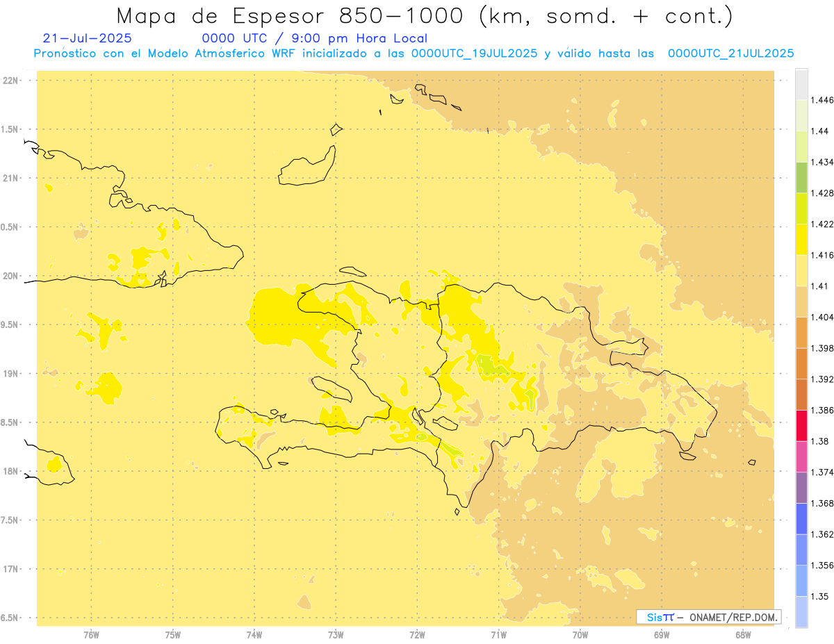
Task: Click the 22N latitude label
Action: pyautogui.click(x=10, y=81)
